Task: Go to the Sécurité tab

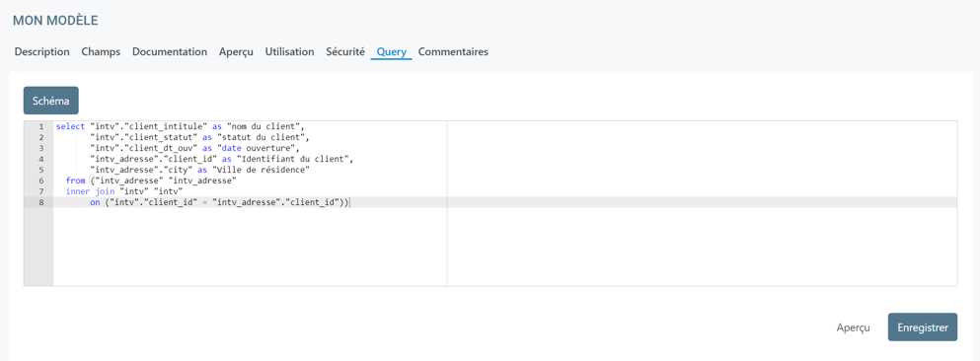Action: coord(345,52)
